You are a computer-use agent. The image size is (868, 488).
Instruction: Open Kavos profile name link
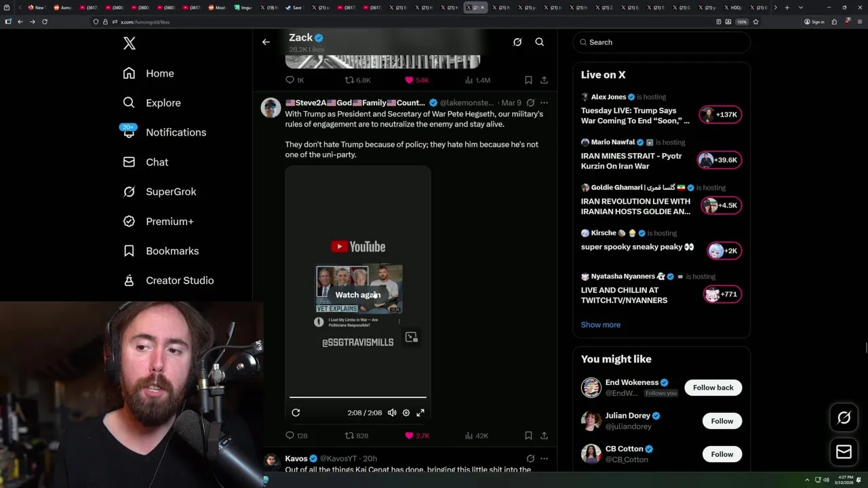296,459
